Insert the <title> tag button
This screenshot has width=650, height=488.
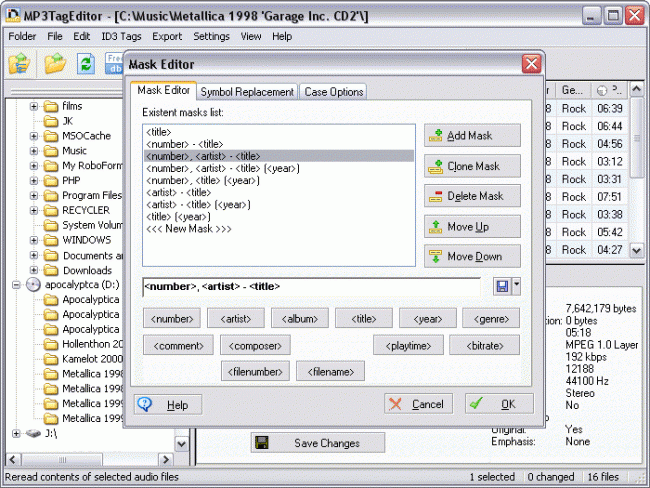[364, 318]
